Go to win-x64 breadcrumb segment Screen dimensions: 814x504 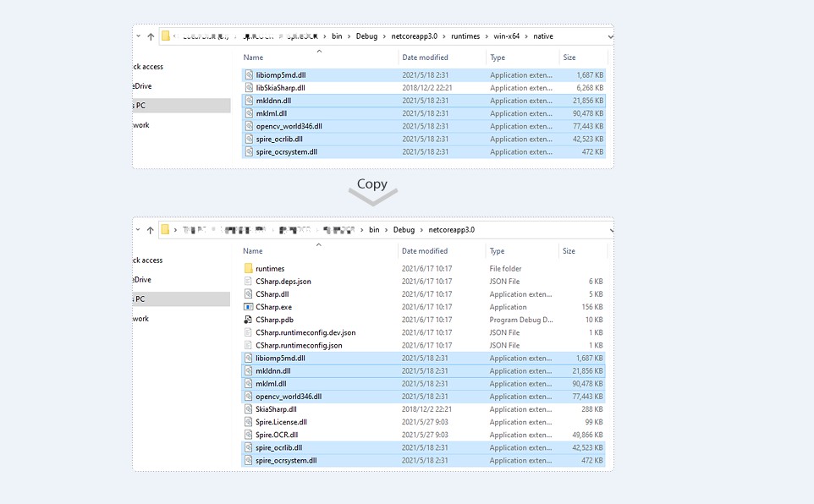point(506,36)
